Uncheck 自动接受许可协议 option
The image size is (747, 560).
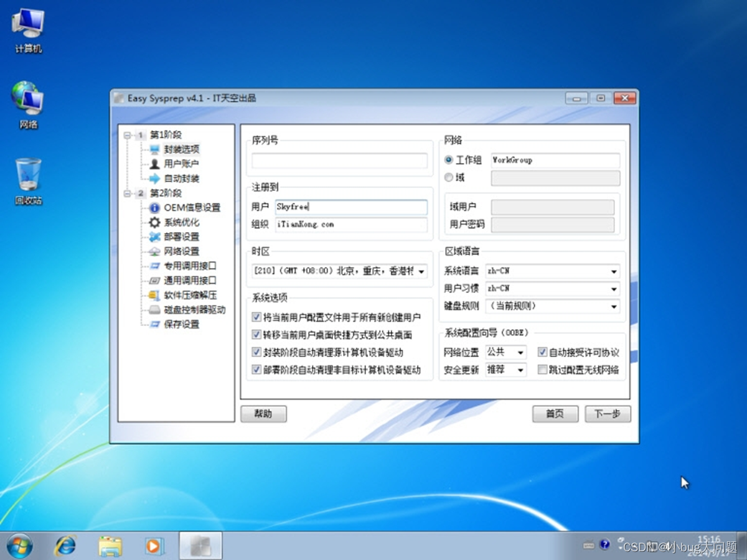(542, 352)
